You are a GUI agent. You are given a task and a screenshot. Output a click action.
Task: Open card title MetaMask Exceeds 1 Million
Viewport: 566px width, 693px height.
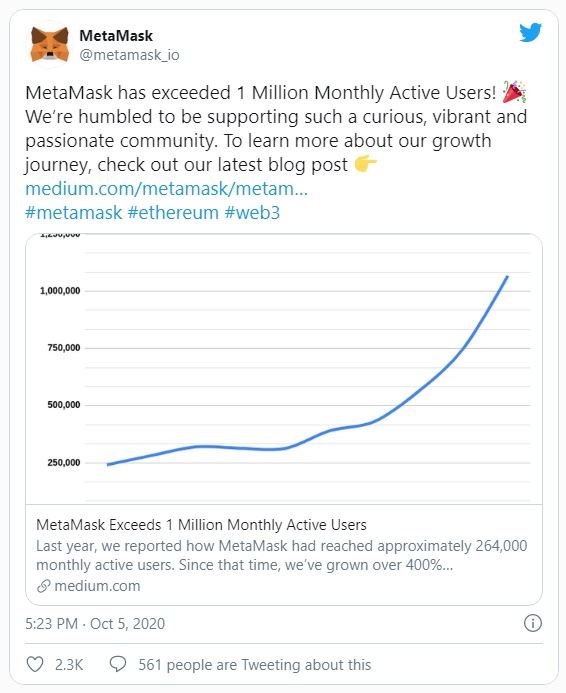(x=201, y=525)
